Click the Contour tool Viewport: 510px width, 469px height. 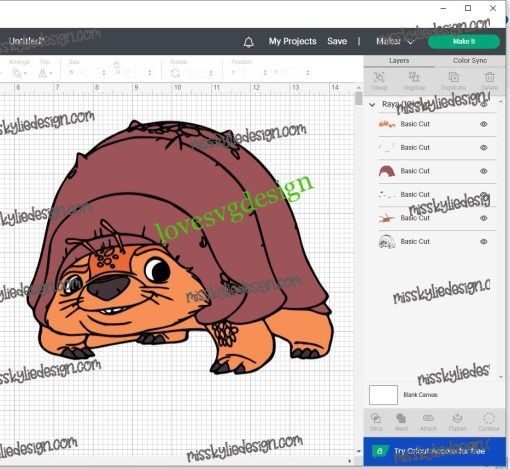(489, 422)
